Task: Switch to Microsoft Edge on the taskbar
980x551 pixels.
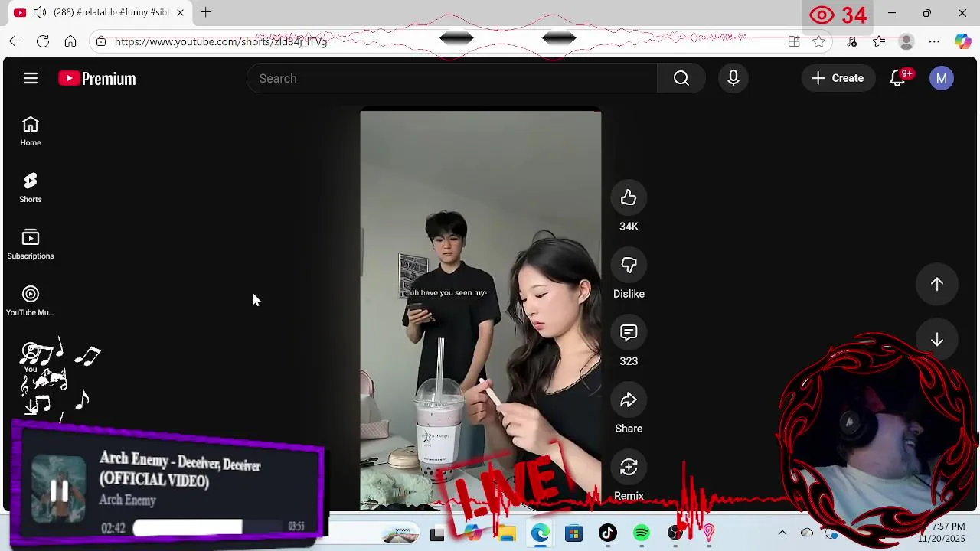Action: [x=541, y=534]
